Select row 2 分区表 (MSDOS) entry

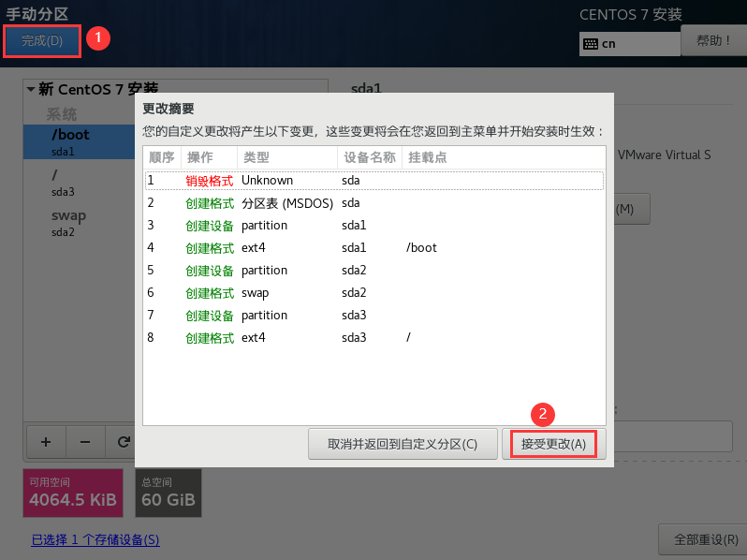[374, 203]
